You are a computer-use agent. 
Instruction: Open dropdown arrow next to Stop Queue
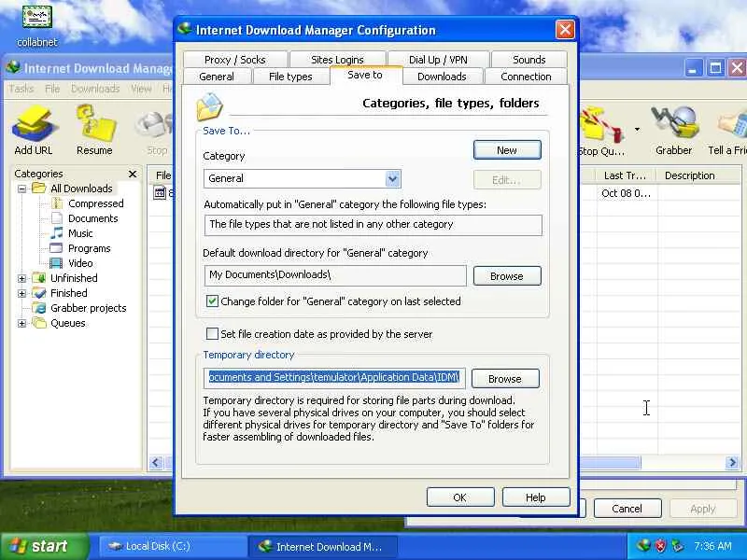(x=637, y=130)
